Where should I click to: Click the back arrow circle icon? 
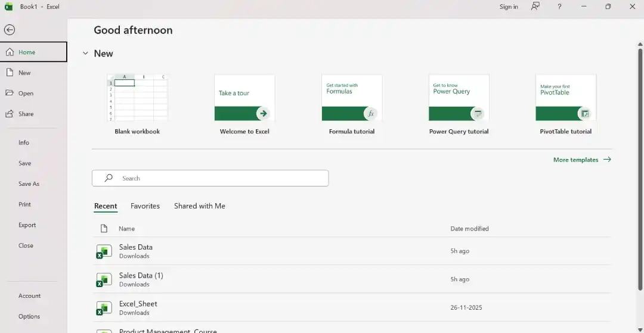(10, 30)
